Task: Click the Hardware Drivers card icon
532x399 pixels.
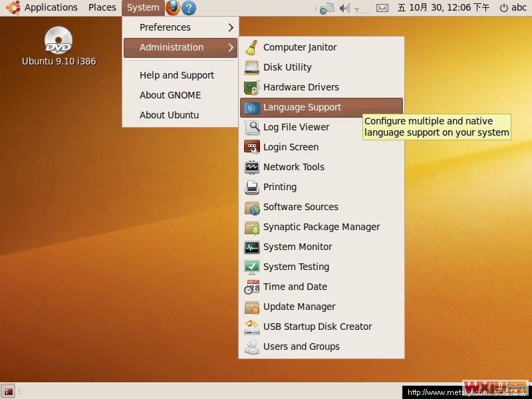Action: [x=251, y=87]
